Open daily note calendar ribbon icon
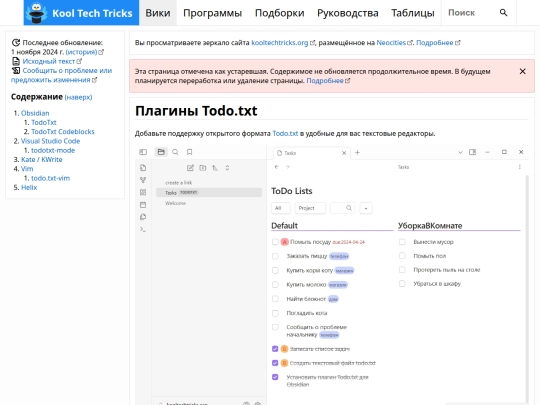 143,205
